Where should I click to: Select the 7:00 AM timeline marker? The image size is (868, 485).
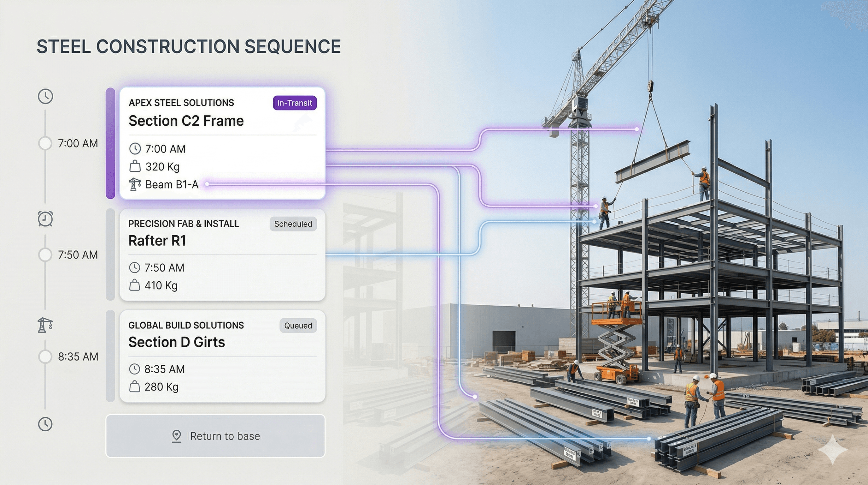45,143
